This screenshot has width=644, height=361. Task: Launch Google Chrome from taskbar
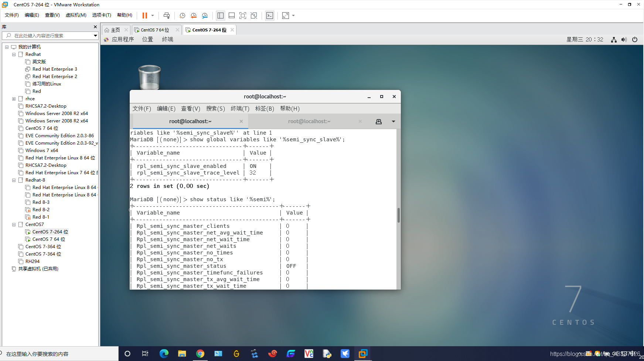point(200,354)
